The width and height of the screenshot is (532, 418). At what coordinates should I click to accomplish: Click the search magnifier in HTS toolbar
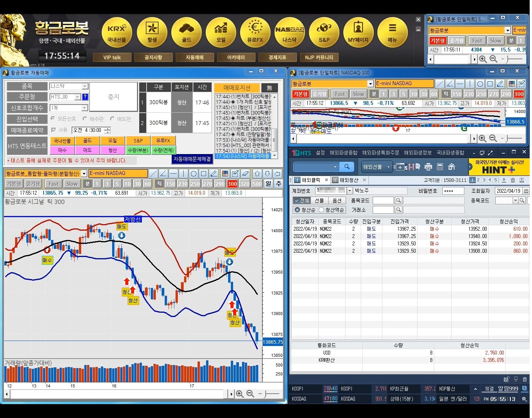coord(347,166)
